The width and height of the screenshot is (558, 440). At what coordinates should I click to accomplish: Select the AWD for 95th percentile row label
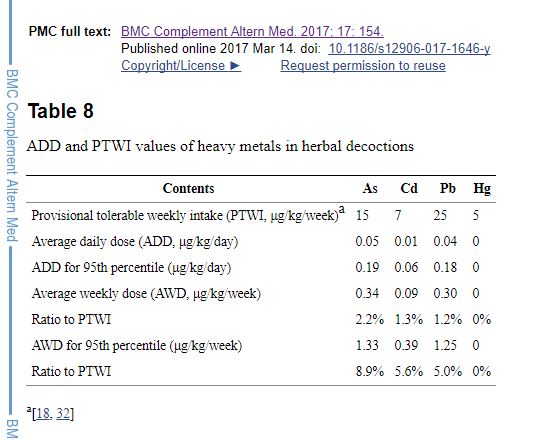click(137, 346)
